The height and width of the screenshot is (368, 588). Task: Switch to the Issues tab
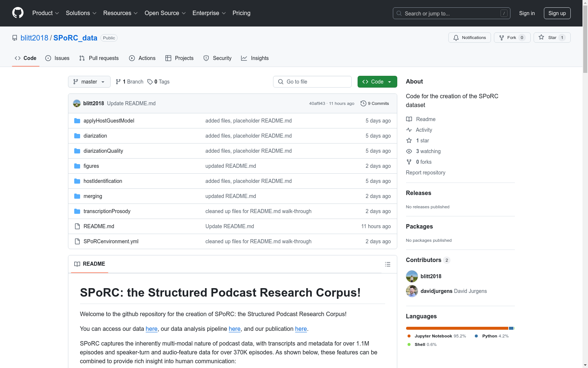coord(57,58)
